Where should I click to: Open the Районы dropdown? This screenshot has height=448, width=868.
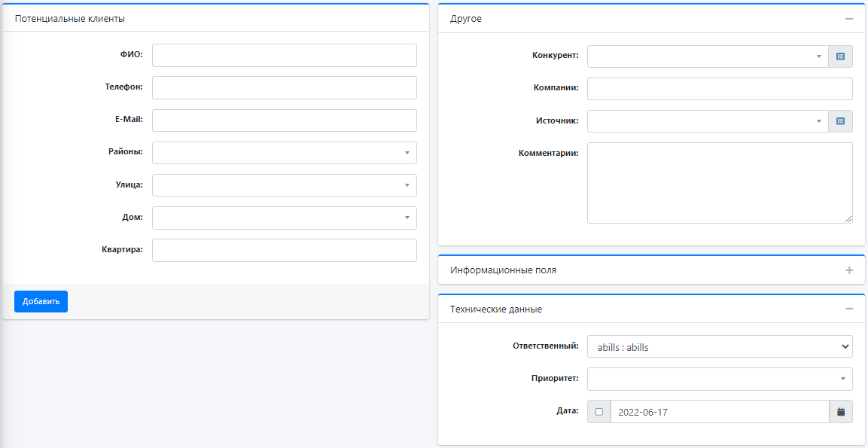click(285, 153)
